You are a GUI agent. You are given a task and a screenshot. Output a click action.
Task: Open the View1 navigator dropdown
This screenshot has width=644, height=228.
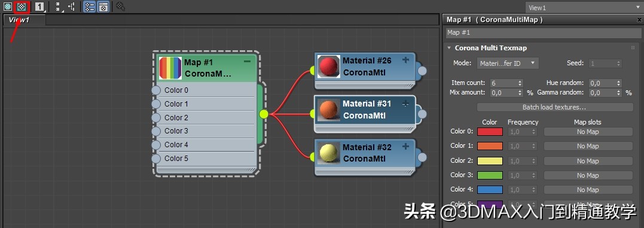click(x=584, y=7)
